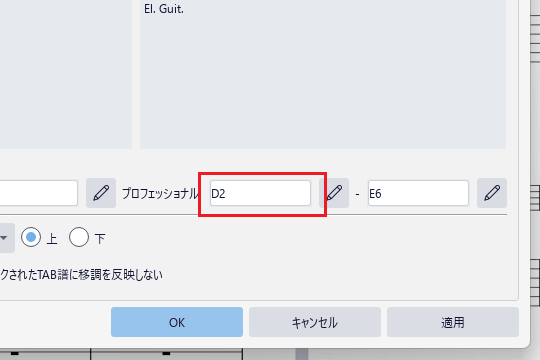
Task: Click the score measure with rest below dialog
Action: (166, 354)
